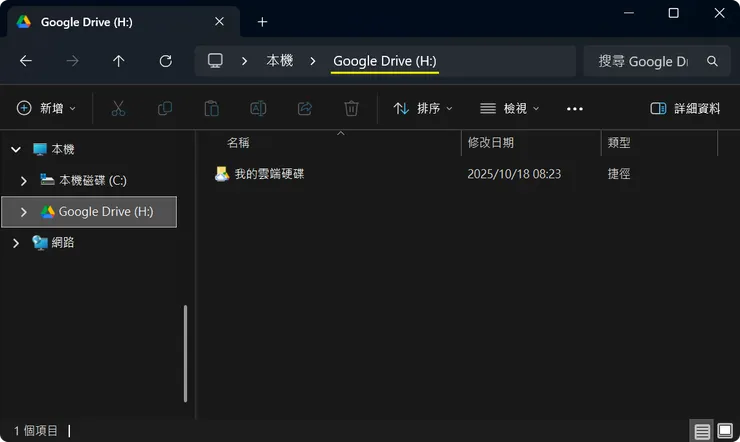Click the Google Drive (H:) tab title
Viewport: 740px width, 442px height.
click(x=87, y=22)
